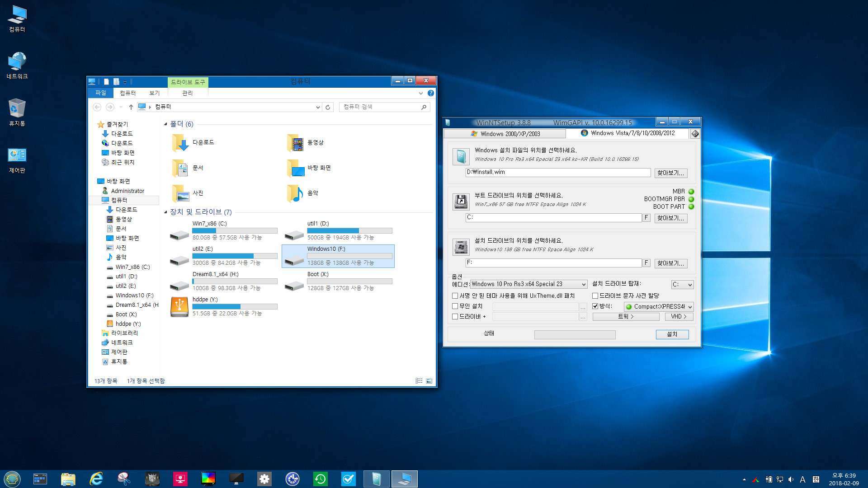The width and height of the screenshot is (868, 488).
Task: Click the taskbar clock showing 오후 6:39
Action: [x=844, y=479]
